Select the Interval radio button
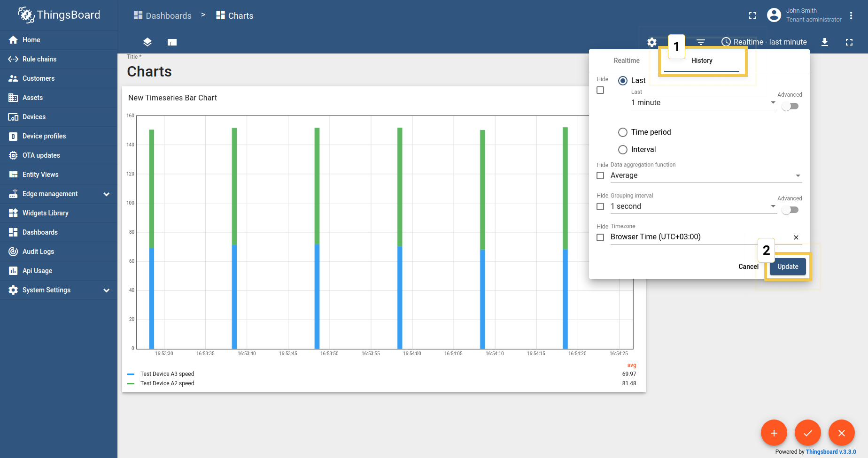The height and width of the screenshot is (458, 868). coord(623,150)
